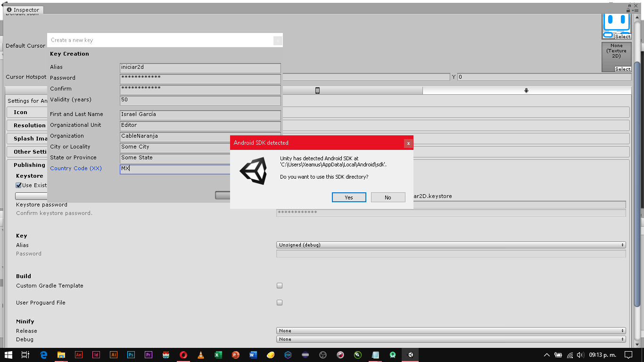Open Photoshop from the taskbar

pyautogui.click(x=131, y=355)
